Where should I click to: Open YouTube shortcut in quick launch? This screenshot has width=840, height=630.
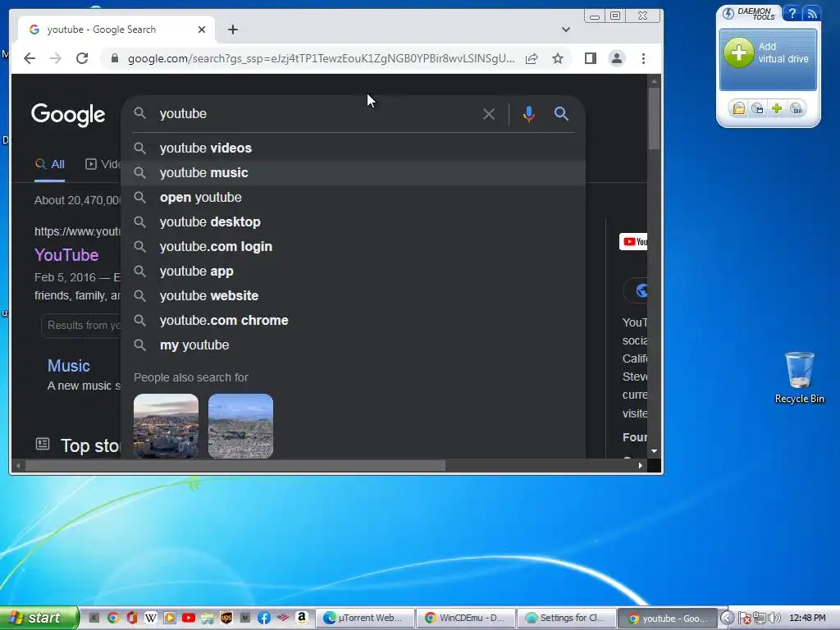pos(189,618)
